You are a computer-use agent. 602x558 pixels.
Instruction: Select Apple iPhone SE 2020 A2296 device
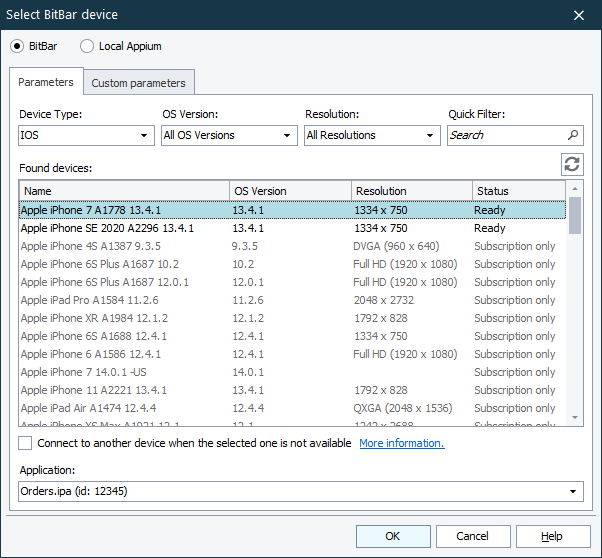(293, 228)
